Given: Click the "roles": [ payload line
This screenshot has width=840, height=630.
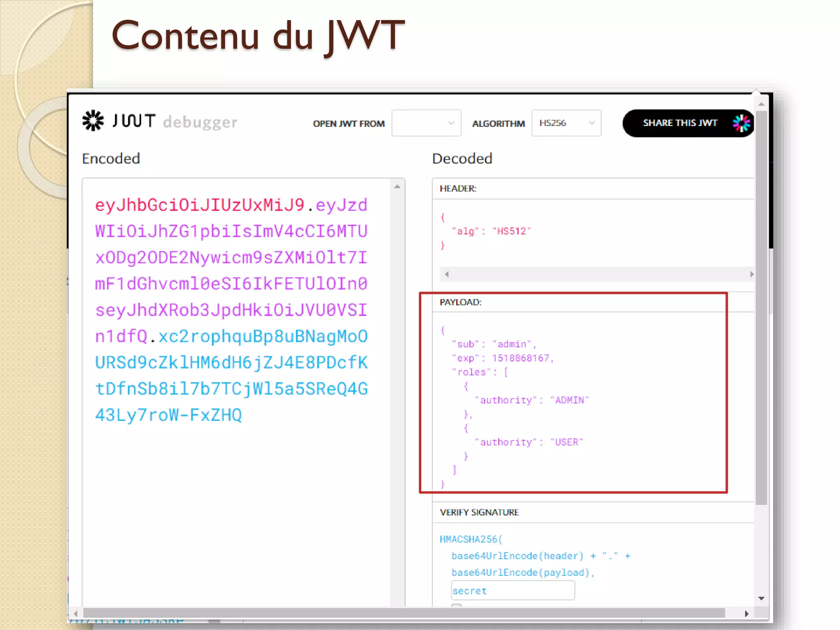Looking at the screenshot, I should click(x=480, y=372).
